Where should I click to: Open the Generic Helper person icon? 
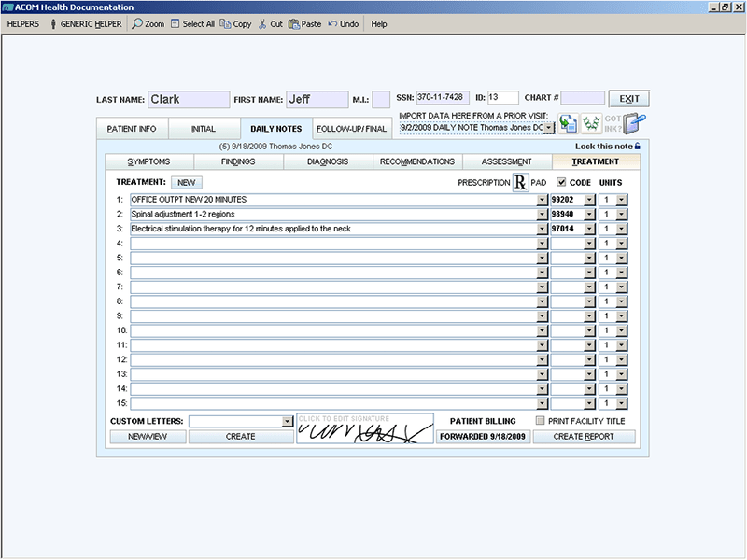point(53,24)
